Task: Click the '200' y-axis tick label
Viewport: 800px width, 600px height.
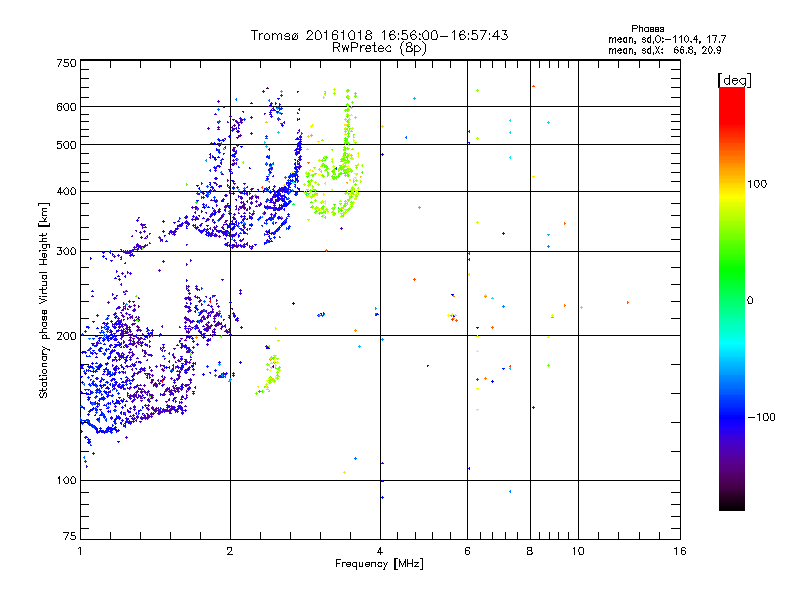Action: tap(66, 336)
